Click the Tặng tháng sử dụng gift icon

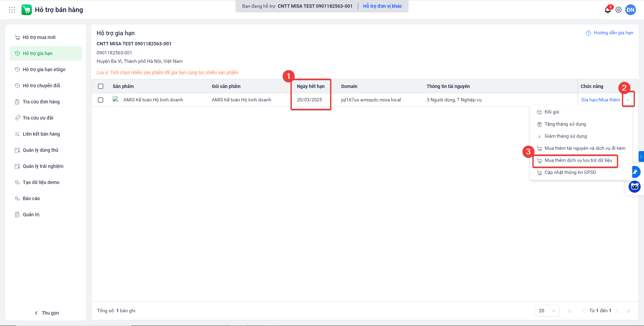(539, 124)
